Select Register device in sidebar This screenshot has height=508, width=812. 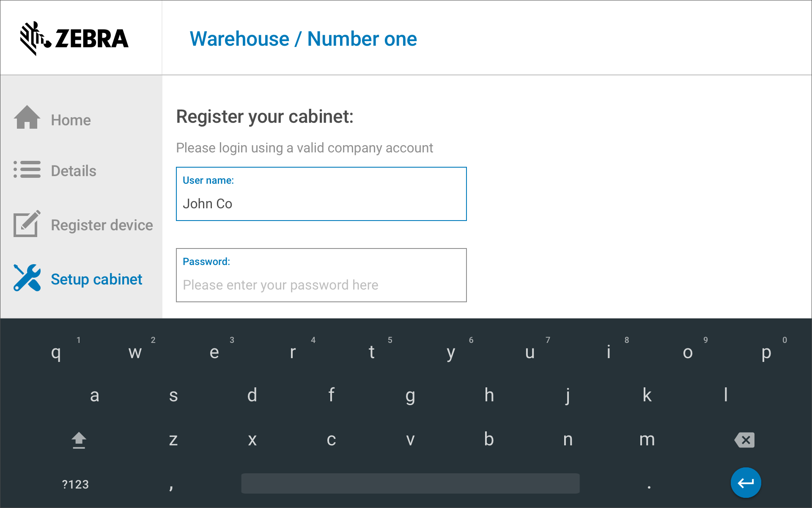[101, 225]
